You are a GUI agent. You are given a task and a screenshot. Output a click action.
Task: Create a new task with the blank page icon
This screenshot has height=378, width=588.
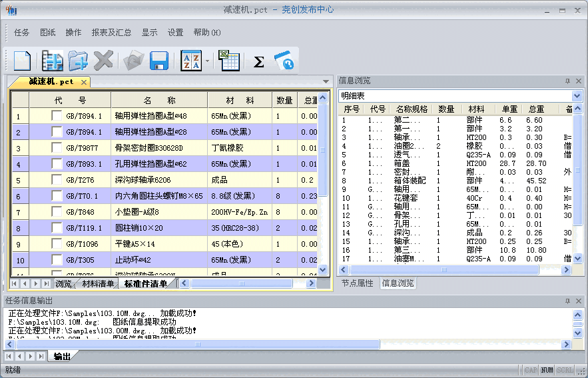pos(22,61)
